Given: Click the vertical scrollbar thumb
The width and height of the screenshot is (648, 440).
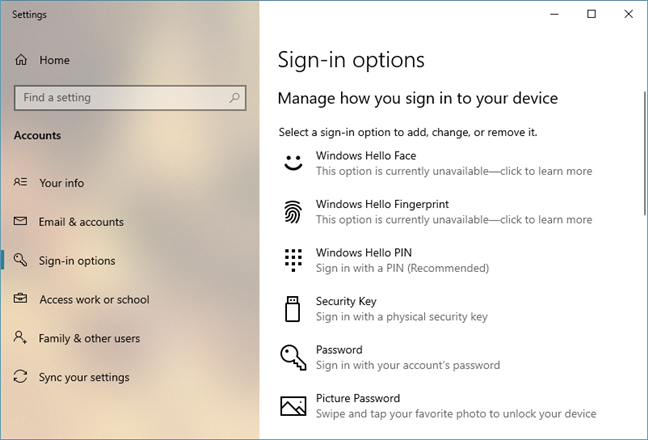Looking at the screenshot, I should pos(645,153).
